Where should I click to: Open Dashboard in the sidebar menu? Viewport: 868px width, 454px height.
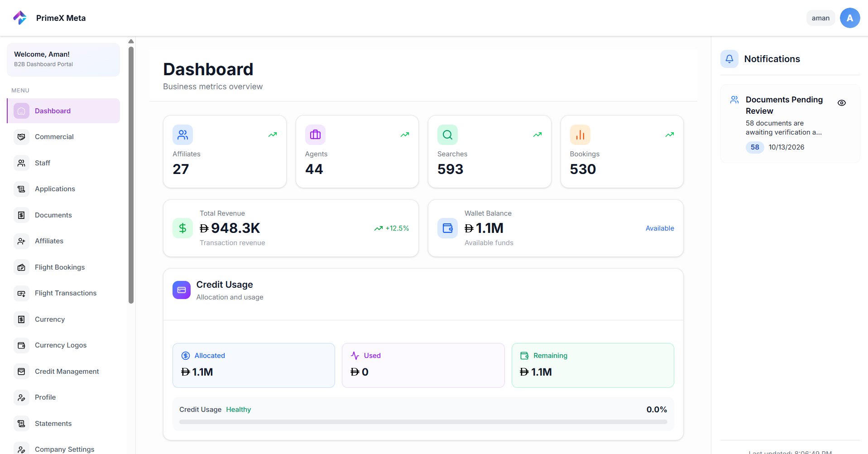point(63,111)
